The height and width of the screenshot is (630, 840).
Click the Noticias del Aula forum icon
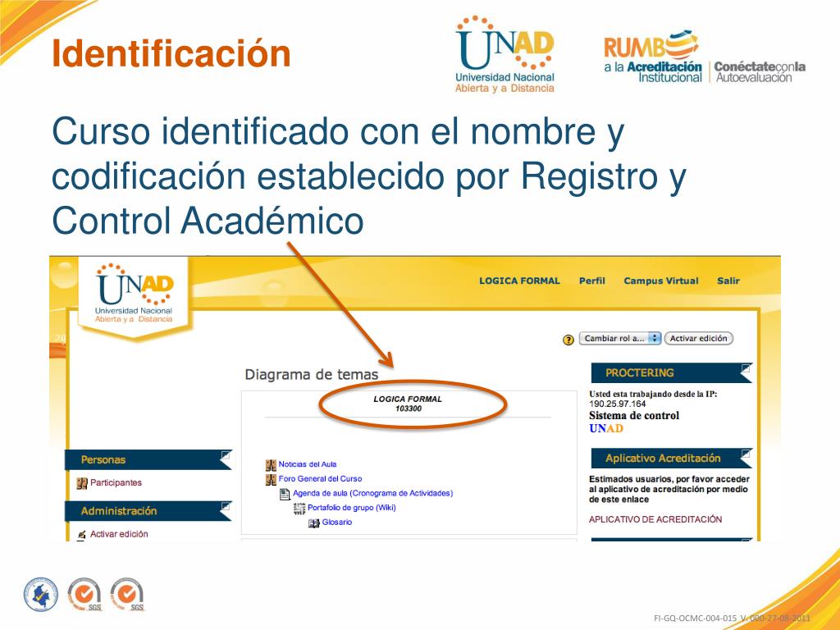point(271,465)
